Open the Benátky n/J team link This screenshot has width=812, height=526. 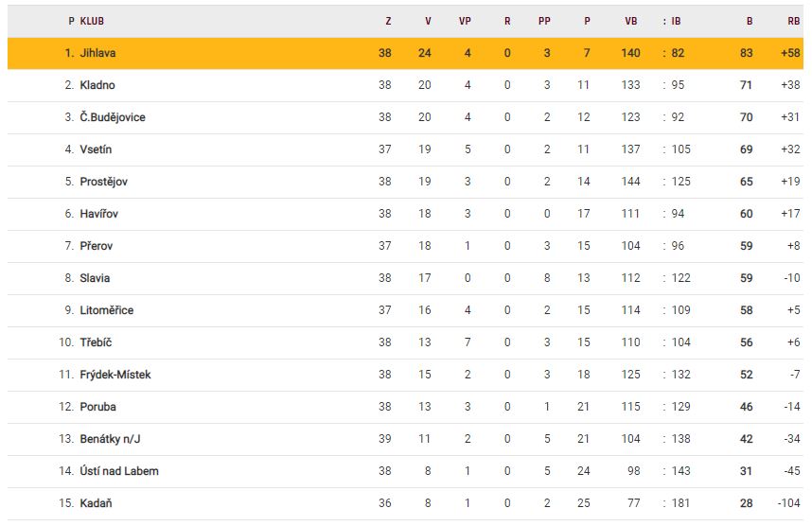[112, 439]
